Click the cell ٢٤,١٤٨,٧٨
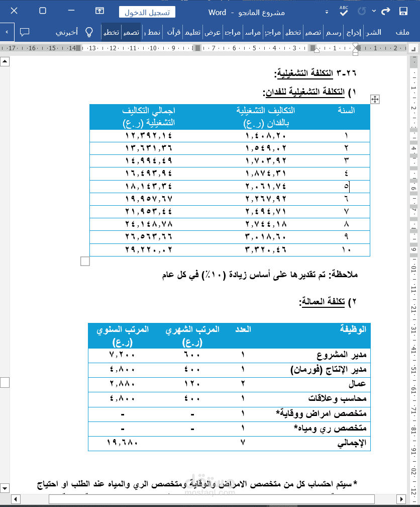Screen dimensions: 420x507 pos(149,224)
